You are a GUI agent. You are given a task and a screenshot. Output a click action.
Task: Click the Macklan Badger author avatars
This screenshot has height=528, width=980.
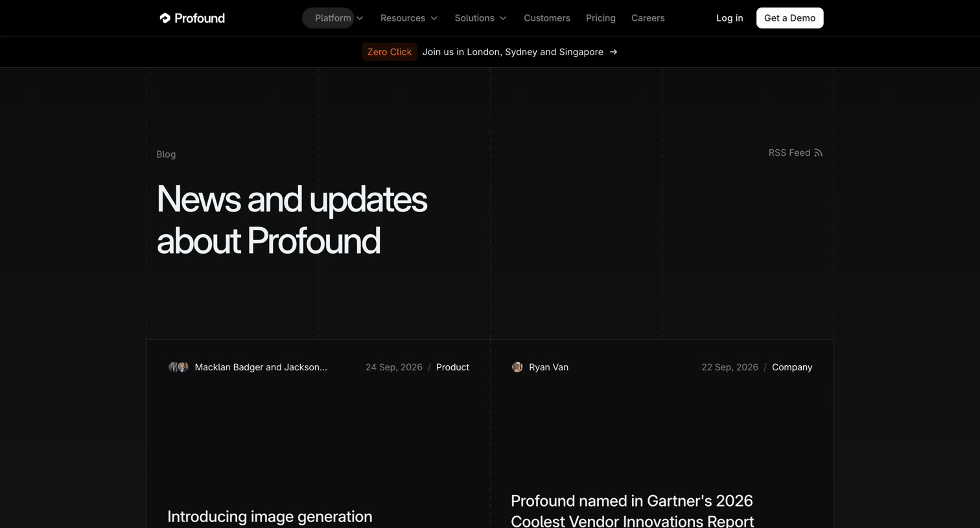click(178, 367)
